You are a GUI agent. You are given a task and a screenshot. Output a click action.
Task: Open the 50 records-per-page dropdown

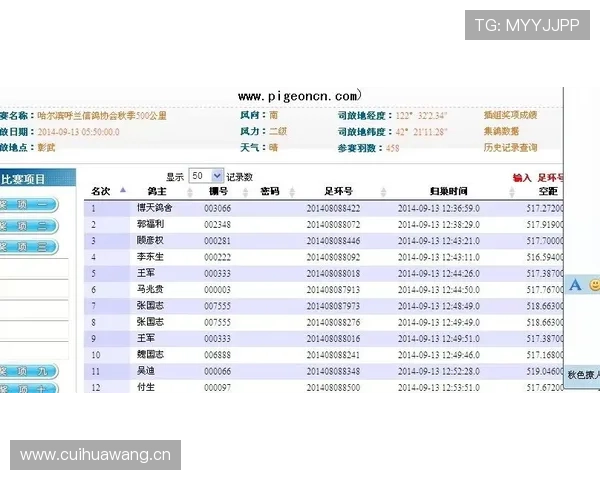206,176
